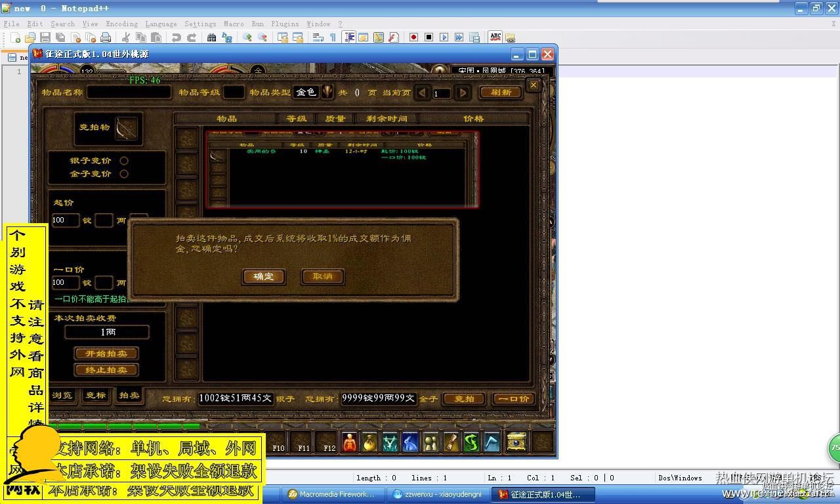Click the 终止拍卖 button
This screenshot has height=504, width=840.
tap(106, 370)
